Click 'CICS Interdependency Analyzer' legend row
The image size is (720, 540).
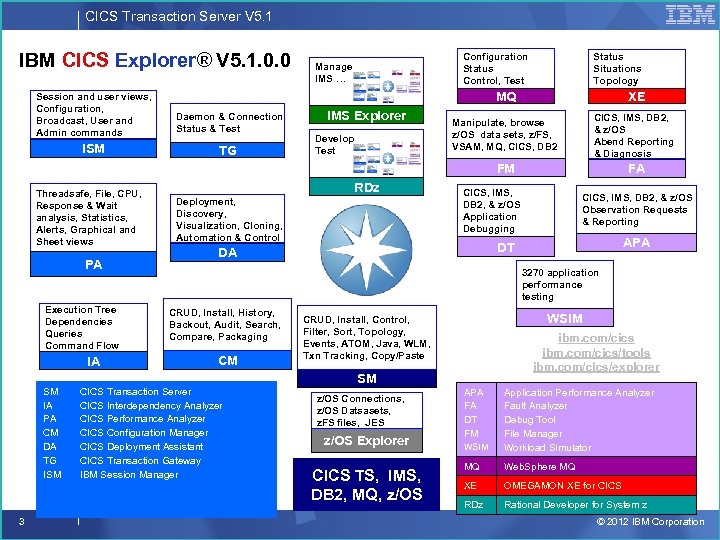133,405
